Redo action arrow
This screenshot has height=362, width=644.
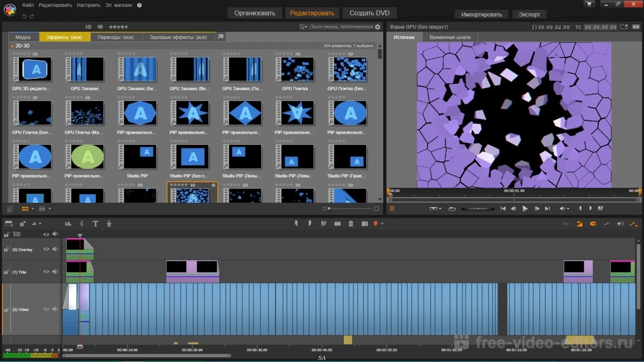pyautogui.click(x=32, y=16)
